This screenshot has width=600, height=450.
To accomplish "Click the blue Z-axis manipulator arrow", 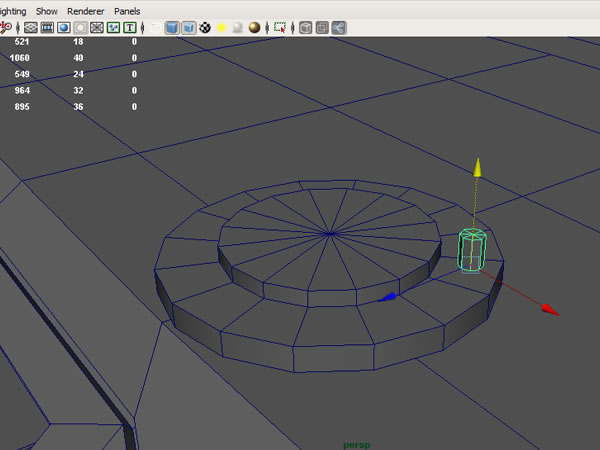I will (389, 297).
